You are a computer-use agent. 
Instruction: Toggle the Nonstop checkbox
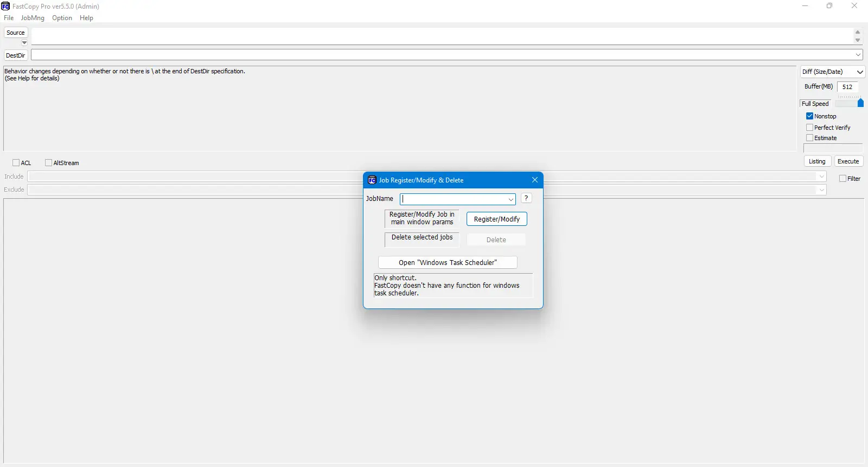(x=809, y=116)
